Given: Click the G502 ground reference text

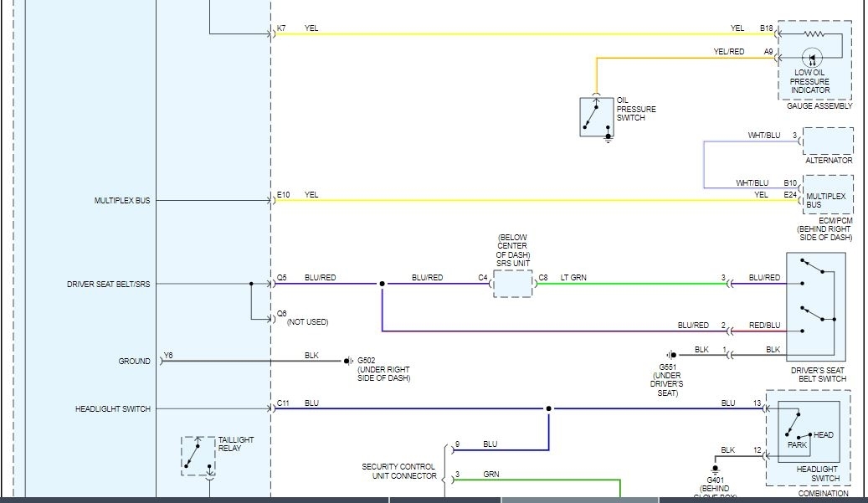Looking at the screenshot, I should [366, 360].
